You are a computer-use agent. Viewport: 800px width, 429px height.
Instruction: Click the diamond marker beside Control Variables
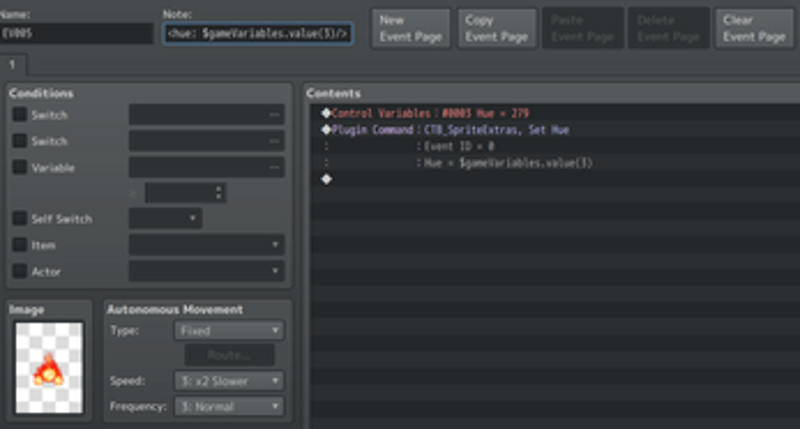pyautogui.click(x=326, y=113)
